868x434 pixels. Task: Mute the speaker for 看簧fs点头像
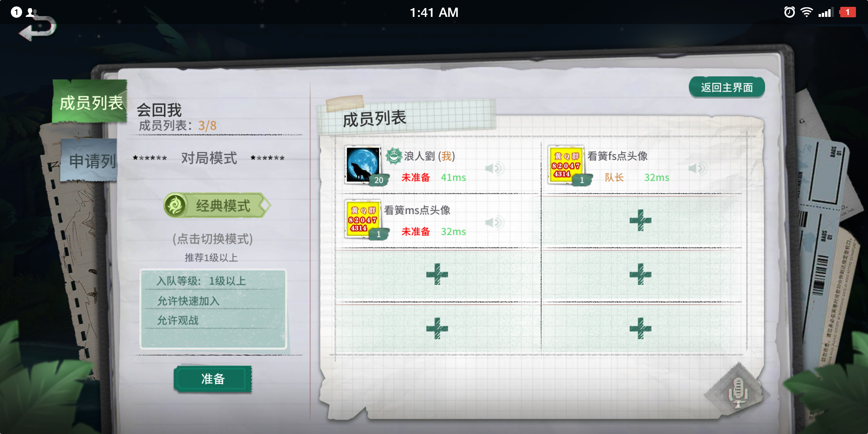(698, 168)
